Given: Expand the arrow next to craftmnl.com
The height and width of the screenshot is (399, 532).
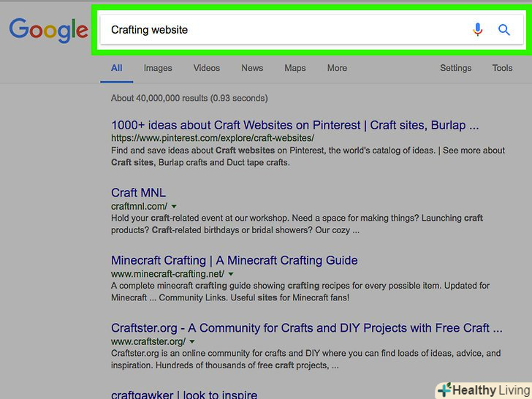Looking at the screenshot, I should 174,207.
